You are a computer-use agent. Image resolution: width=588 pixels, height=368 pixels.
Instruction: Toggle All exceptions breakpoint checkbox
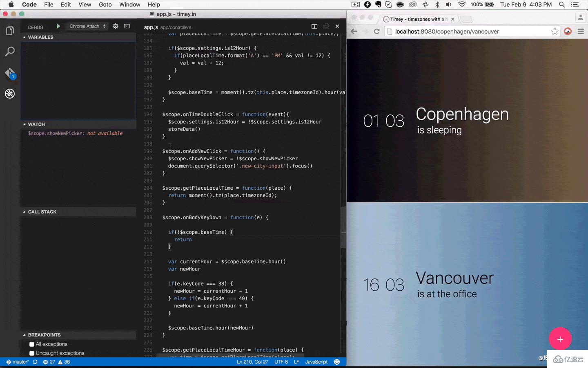pyautogui.click(x=32, y=344)
